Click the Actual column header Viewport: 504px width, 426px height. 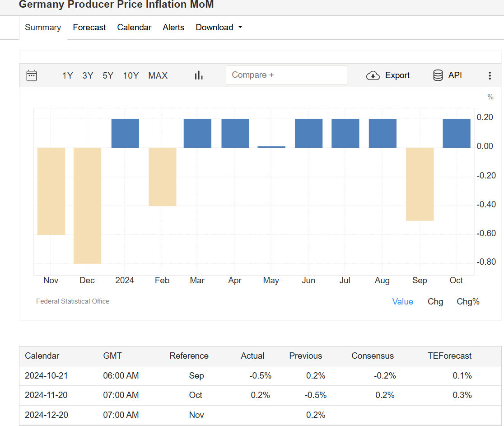tap(252, 356)
